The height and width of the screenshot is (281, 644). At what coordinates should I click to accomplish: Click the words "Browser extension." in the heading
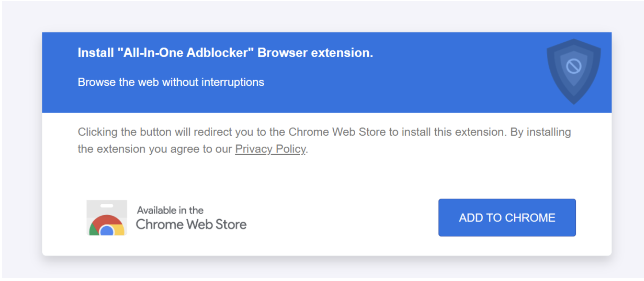pyautogui.click(x=315, y=53)
